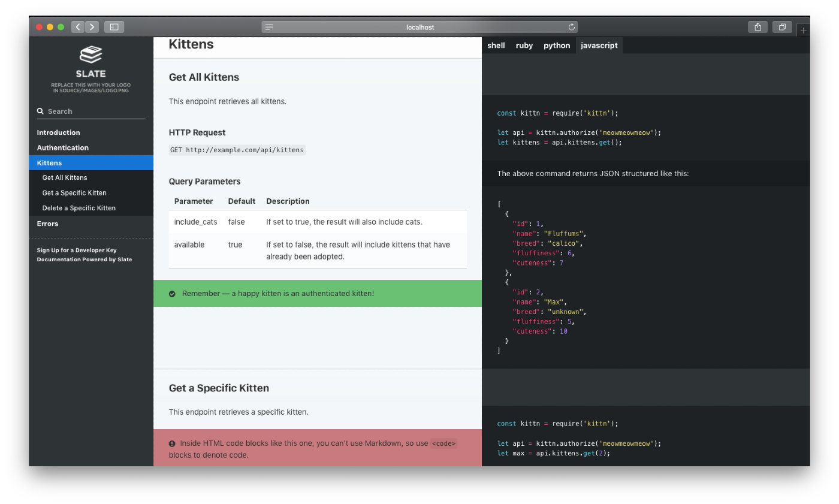Viewport: 839px width, 504px height.
Task: Click the Documentation Powered by Slate link
Action: pyautogui.click(x=84, y=259)
